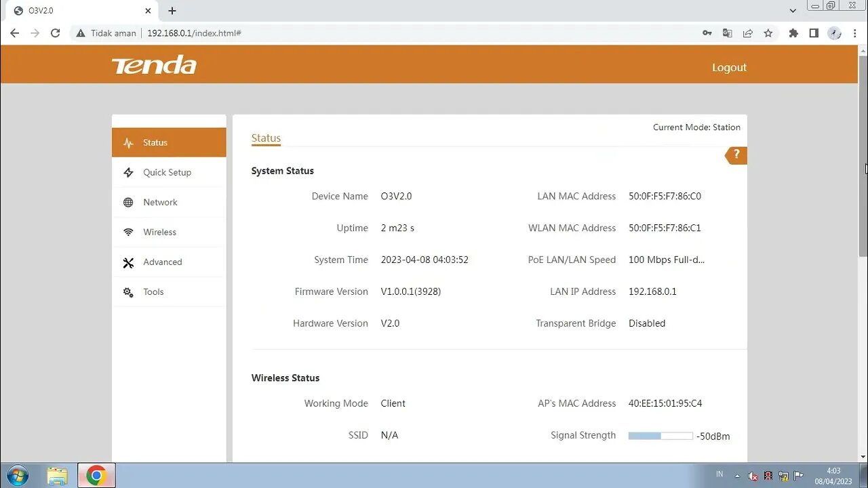
Task: Reload the router page
Action: coord(55,33)
